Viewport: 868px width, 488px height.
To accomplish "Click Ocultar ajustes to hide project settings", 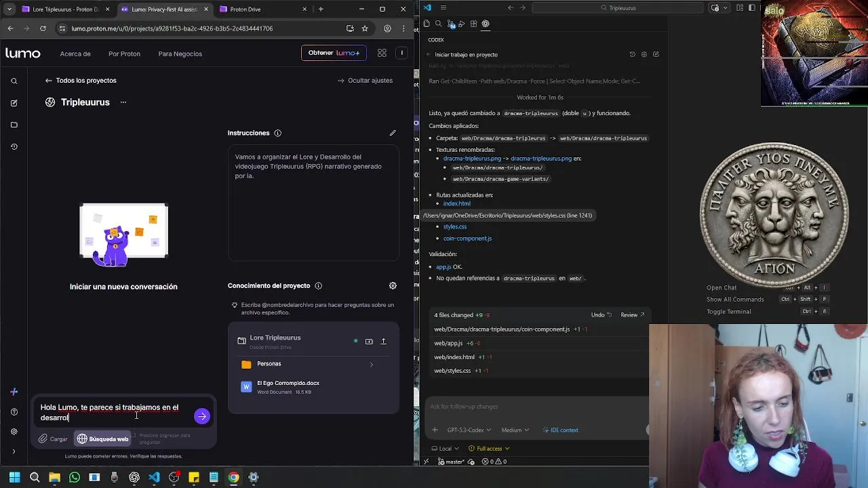I will coord(365,80).
